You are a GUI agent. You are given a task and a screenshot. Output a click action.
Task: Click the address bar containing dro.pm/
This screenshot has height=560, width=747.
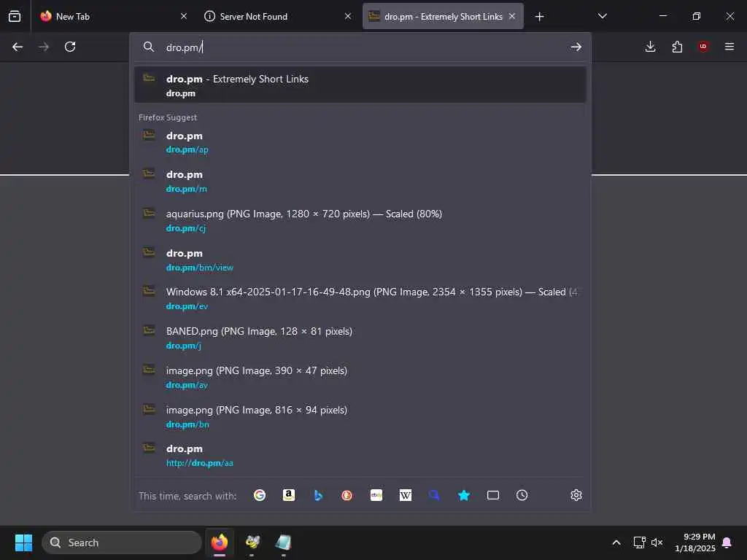coord(360,47)
